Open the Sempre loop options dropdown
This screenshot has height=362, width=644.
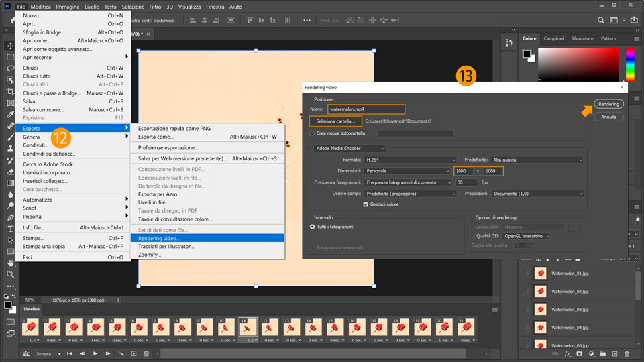pyautogui.click(x=47, y=353)
